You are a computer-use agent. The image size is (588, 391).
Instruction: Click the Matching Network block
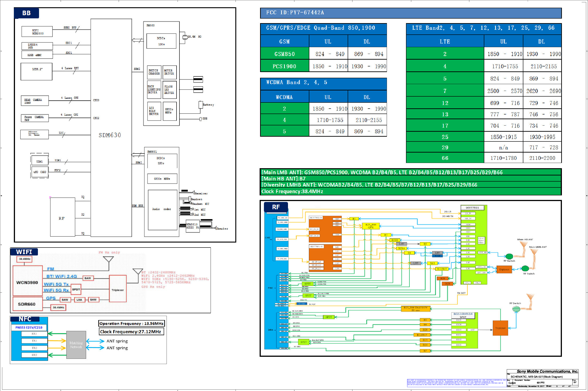coord(76,345)
